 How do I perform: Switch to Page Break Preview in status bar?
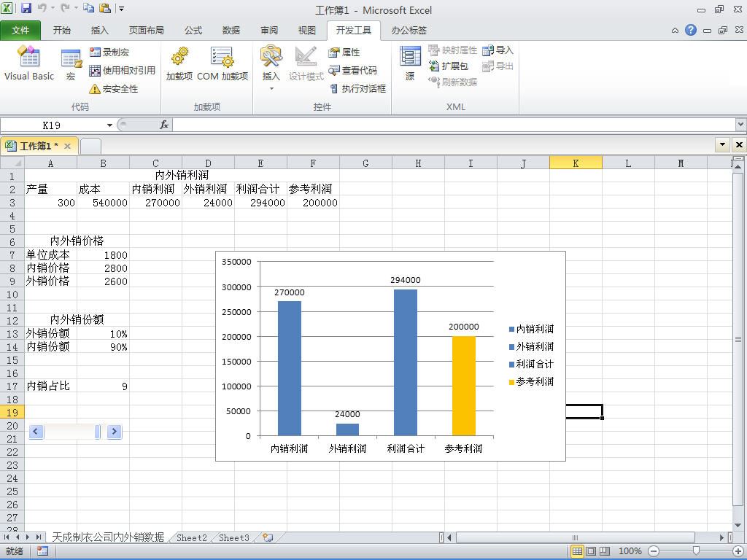tap(605, 551)
